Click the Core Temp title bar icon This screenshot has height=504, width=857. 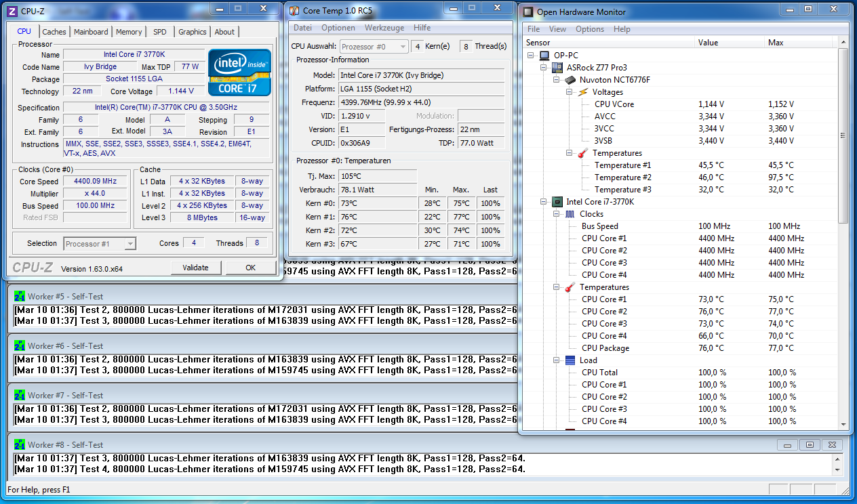294,11
